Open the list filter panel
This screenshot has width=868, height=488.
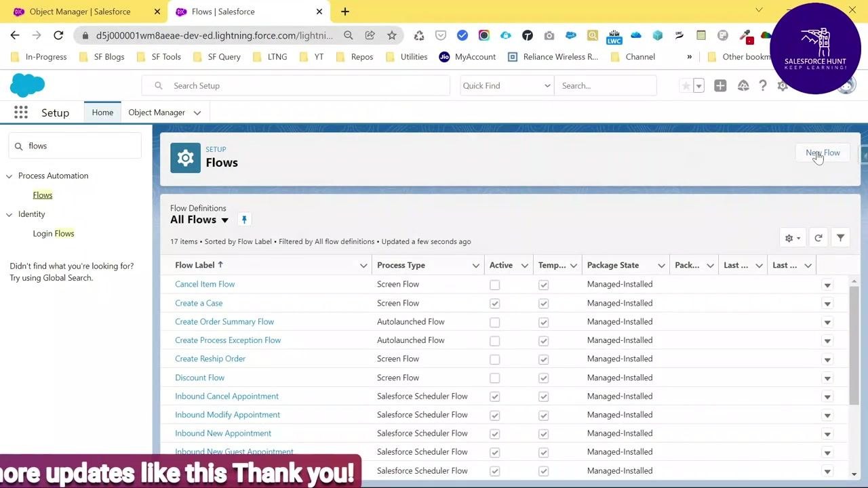point(840,238)
